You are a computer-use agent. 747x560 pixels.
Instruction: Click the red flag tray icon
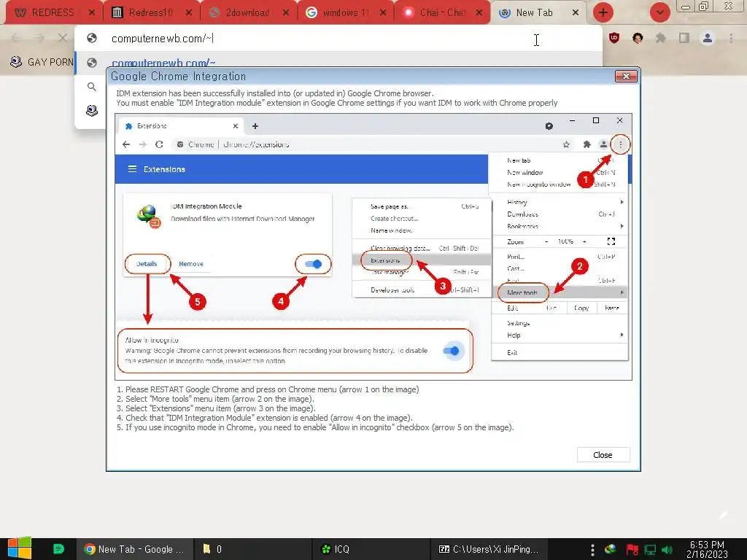point(632,550)
